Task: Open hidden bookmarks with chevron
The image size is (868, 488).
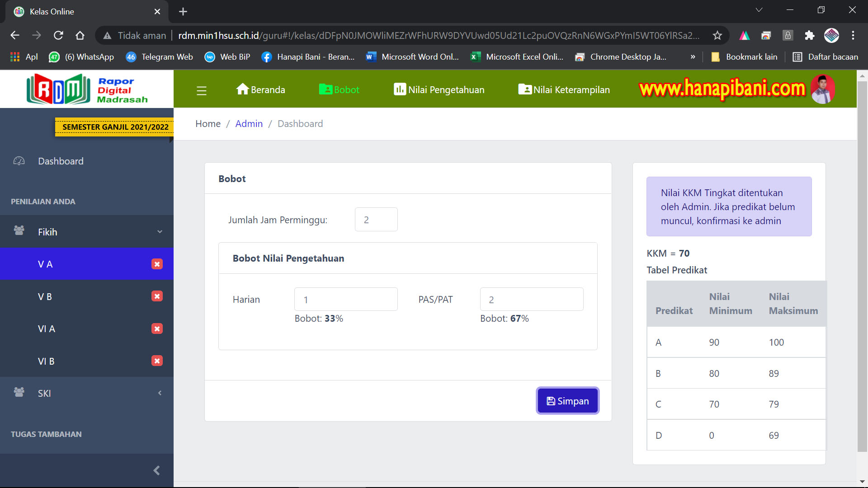Action: point(693,56)
